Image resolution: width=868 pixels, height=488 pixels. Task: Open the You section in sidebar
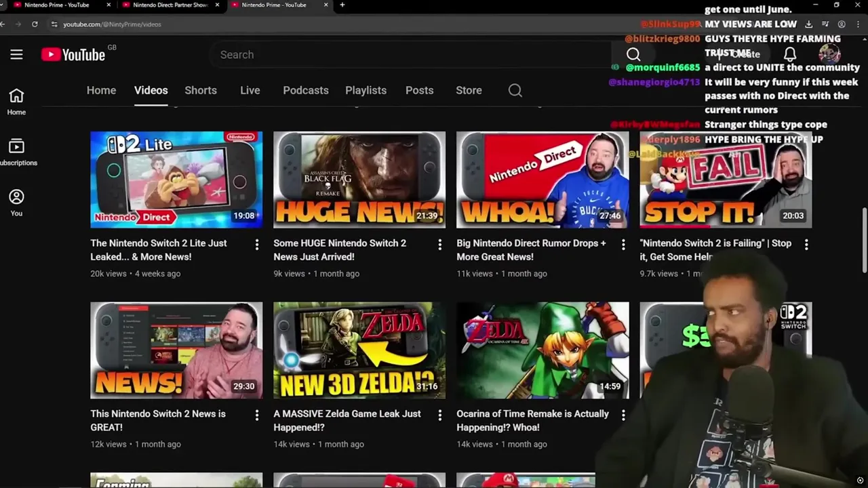pos(16,203)
